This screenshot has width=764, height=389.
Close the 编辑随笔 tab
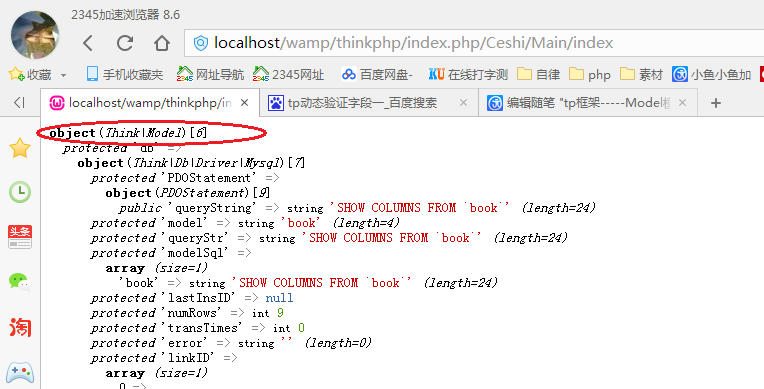click(683, 103)
